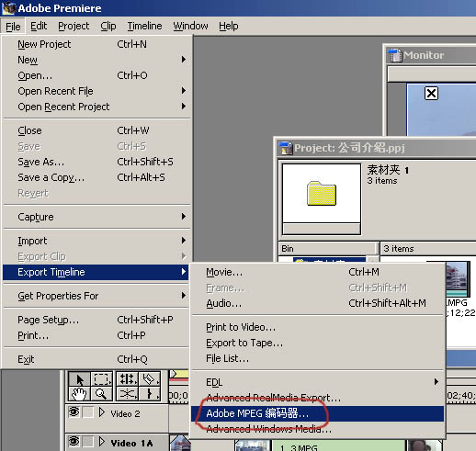
Task: Click the Project window title icon
Action: tap(286, 148)
